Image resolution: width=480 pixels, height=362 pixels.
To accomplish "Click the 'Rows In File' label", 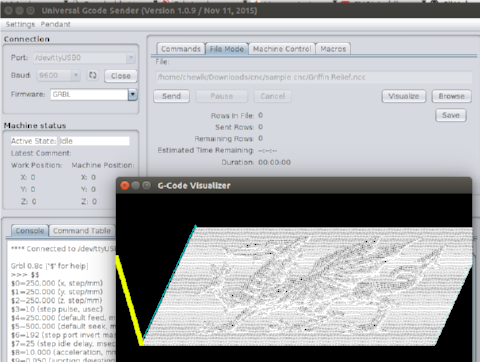I will [232, 116].
